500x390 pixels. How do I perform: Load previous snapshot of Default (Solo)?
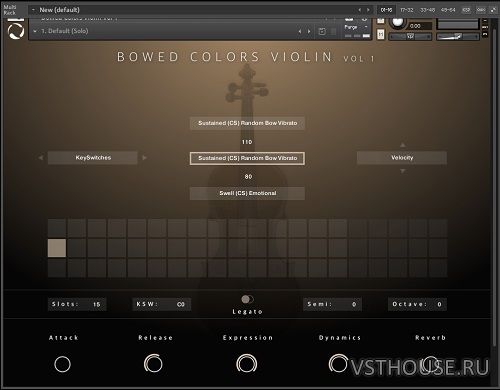pyautogui.click(x=300, y=31)
